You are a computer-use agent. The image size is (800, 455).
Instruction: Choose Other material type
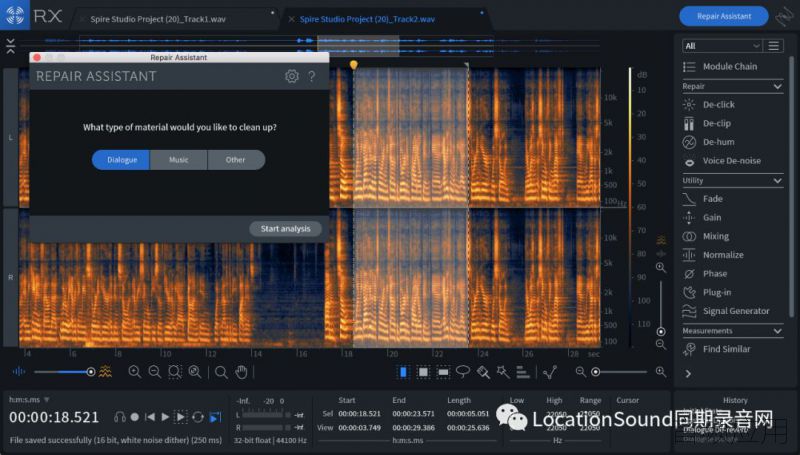pos(236,160)
